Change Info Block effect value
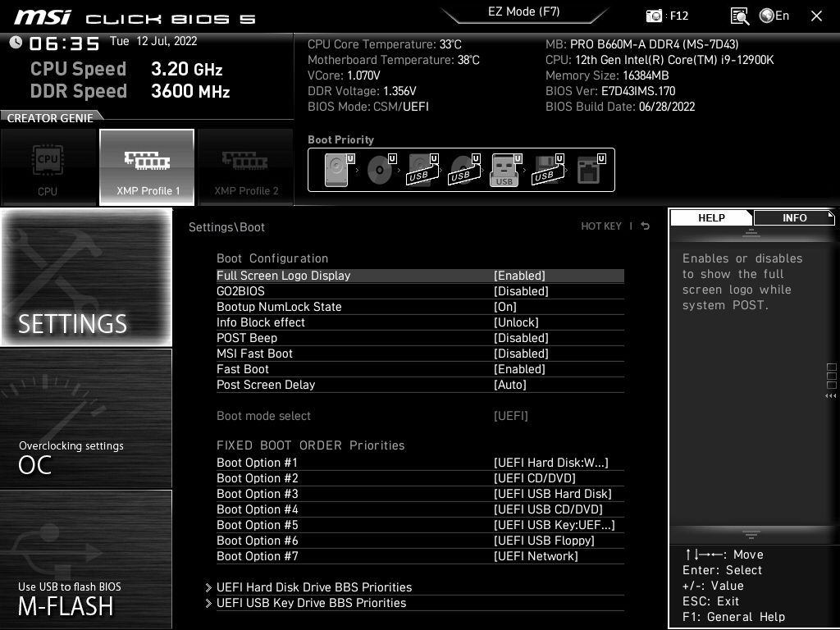This screenshot has height=630, width=840. (x=516, y=322)
